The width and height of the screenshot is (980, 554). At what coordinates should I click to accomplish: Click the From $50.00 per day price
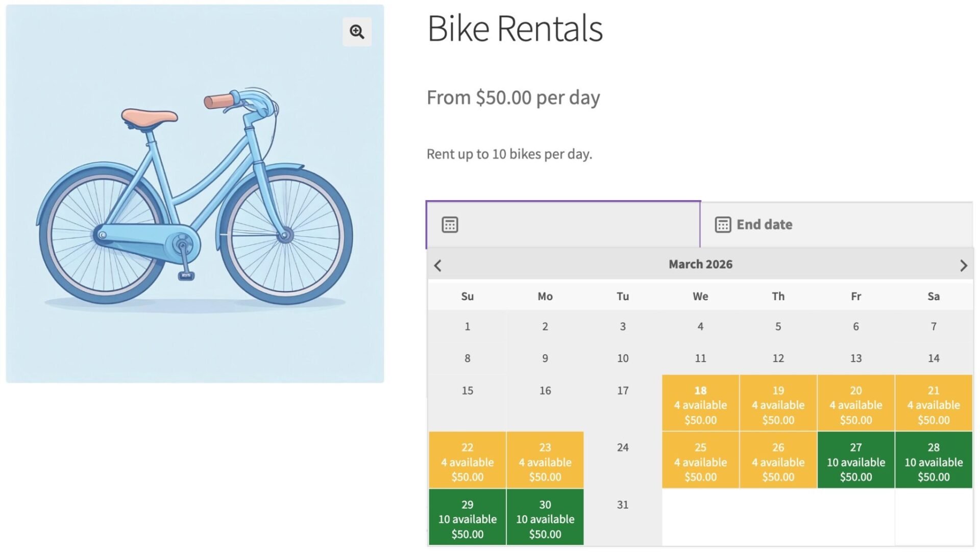513,98
